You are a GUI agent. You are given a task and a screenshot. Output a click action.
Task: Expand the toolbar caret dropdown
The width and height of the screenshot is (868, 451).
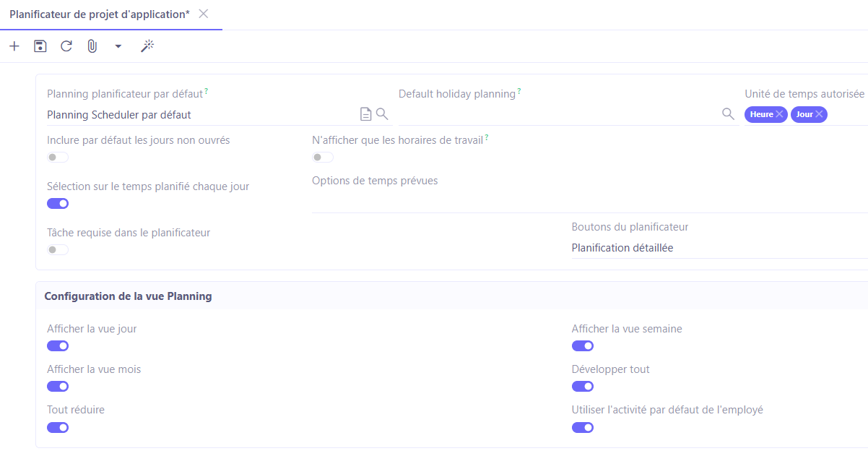(x=118, y=46)
